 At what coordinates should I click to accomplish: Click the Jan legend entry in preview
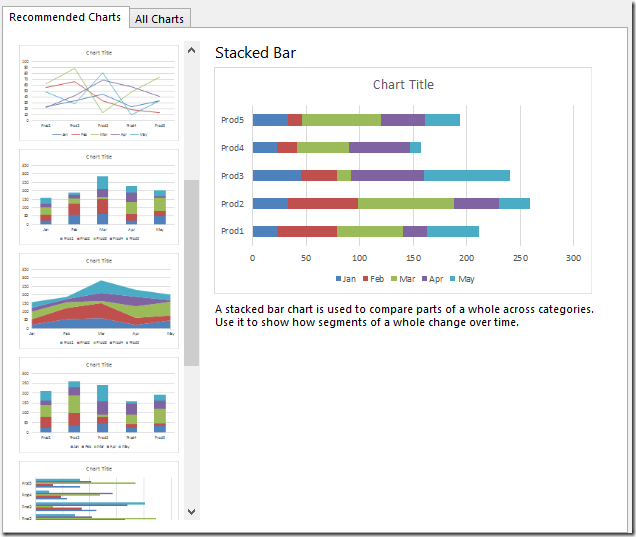(x=347, y=279)
